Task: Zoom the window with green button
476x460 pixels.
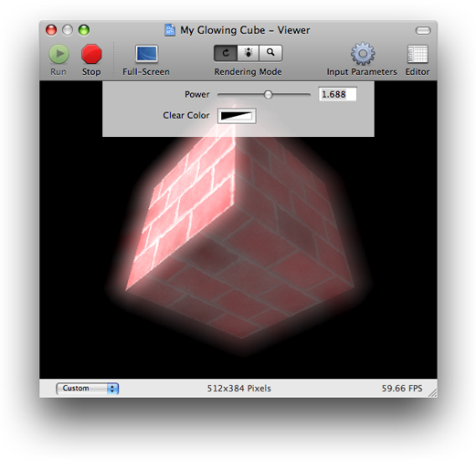Action: tap(84, 30)
